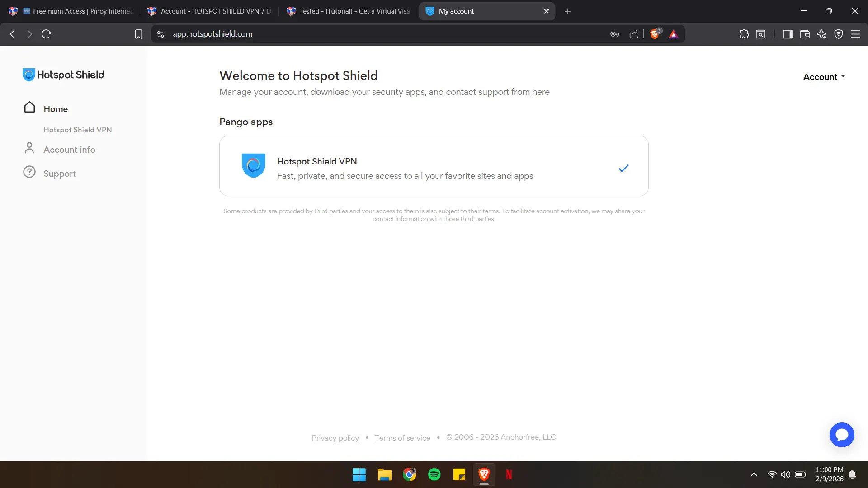Open the Extensions puzzle icon
Image resolution: width=868 pixels, height=488 pixels.
tap(744, 34)
